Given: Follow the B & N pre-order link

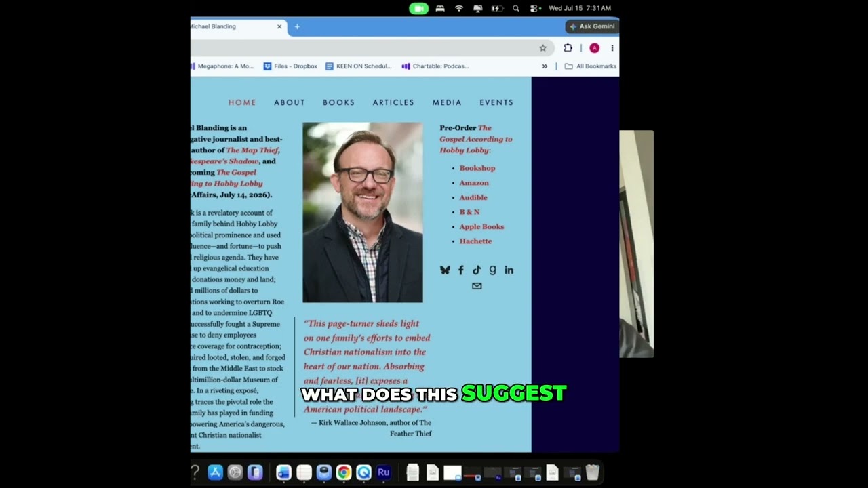Looking at the screenshot, I should (469, 212).
